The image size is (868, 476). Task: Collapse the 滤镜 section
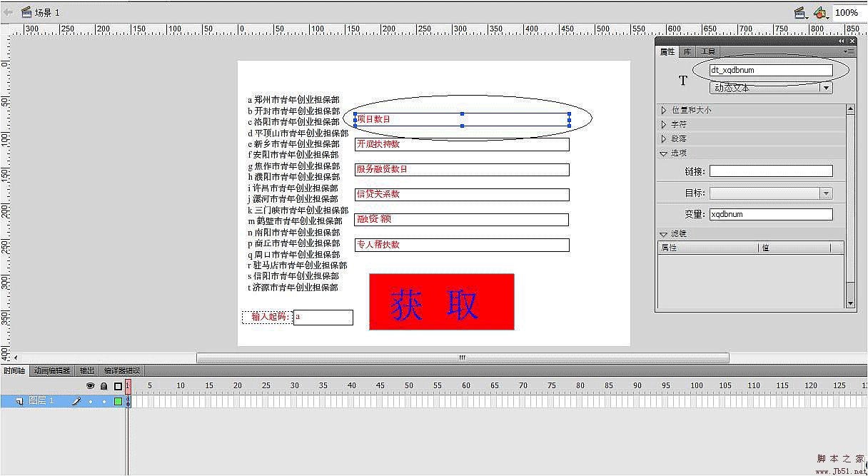(x=664, y=234)
